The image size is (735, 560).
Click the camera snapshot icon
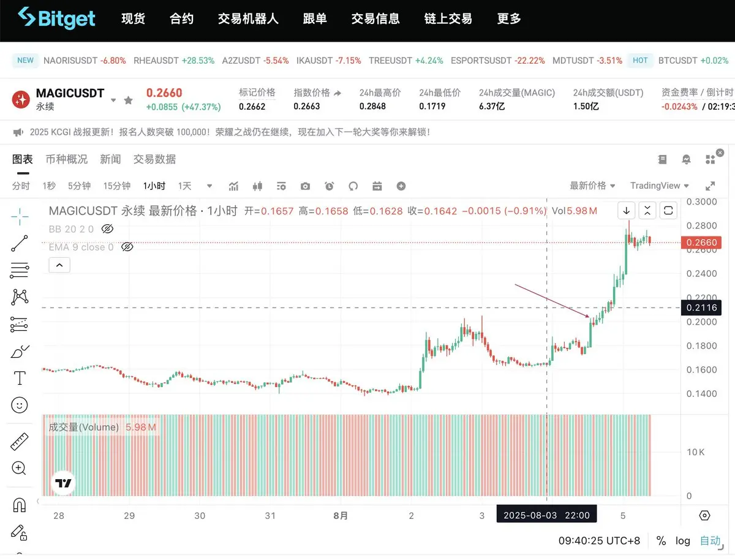[305, 186]
